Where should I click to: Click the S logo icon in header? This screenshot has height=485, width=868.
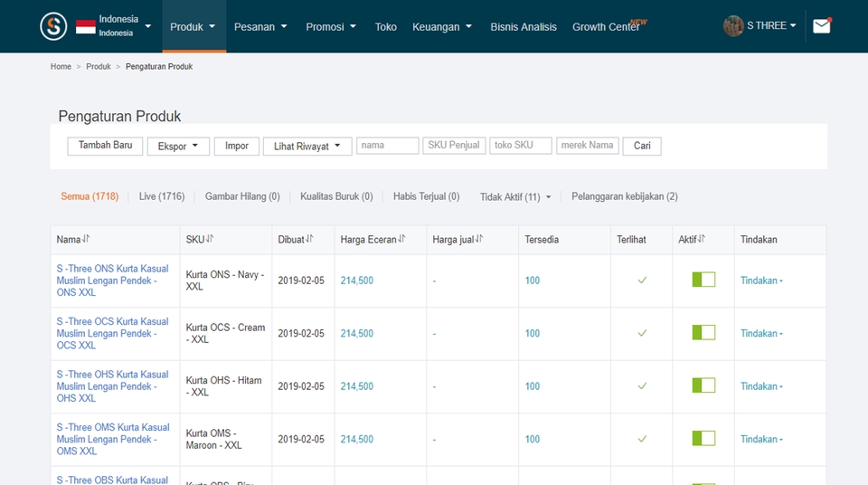tap(53, 26)
